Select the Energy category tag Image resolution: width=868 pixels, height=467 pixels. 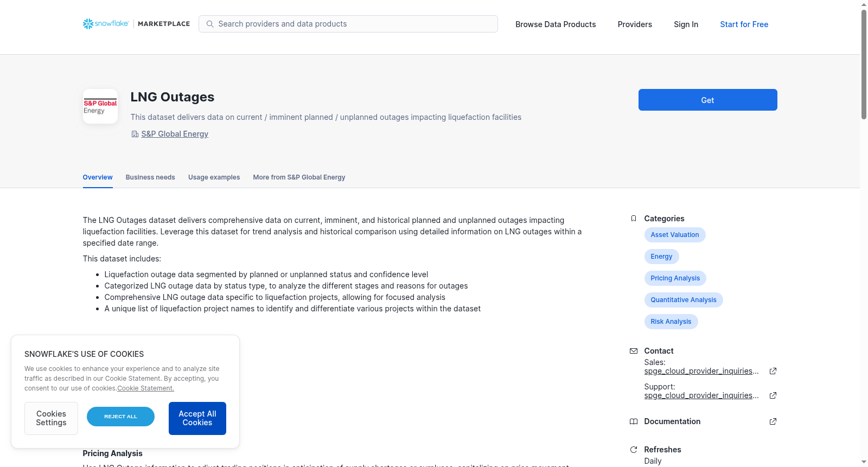pyautogui.click(x=661, y=257)
